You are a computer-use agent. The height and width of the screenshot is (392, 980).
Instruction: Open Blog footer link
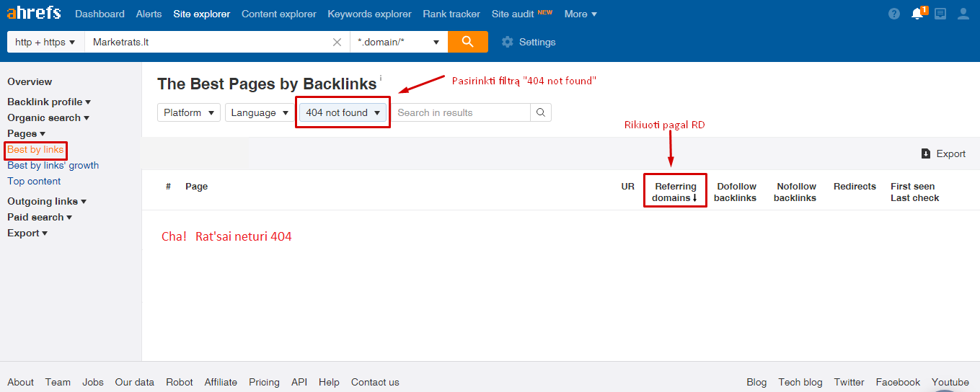(756, 382)
